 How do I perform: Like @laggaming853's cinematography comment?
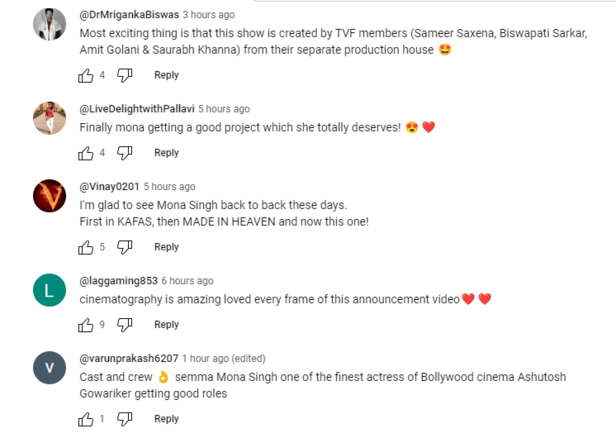coord(86,325)
